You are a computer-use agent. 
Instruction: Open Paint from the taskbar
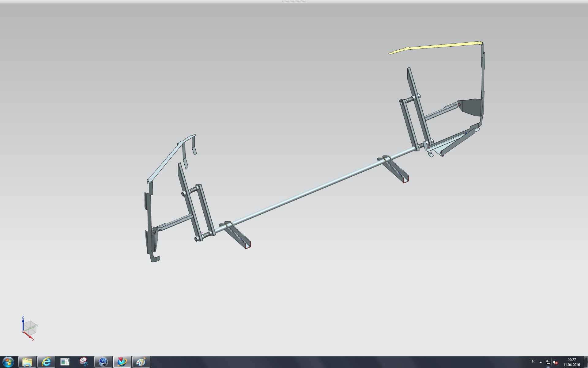141,362
